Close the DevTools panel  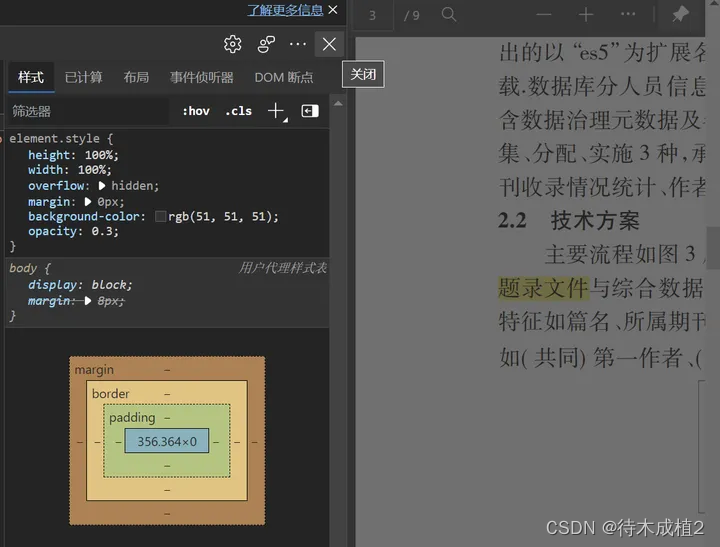329,44
